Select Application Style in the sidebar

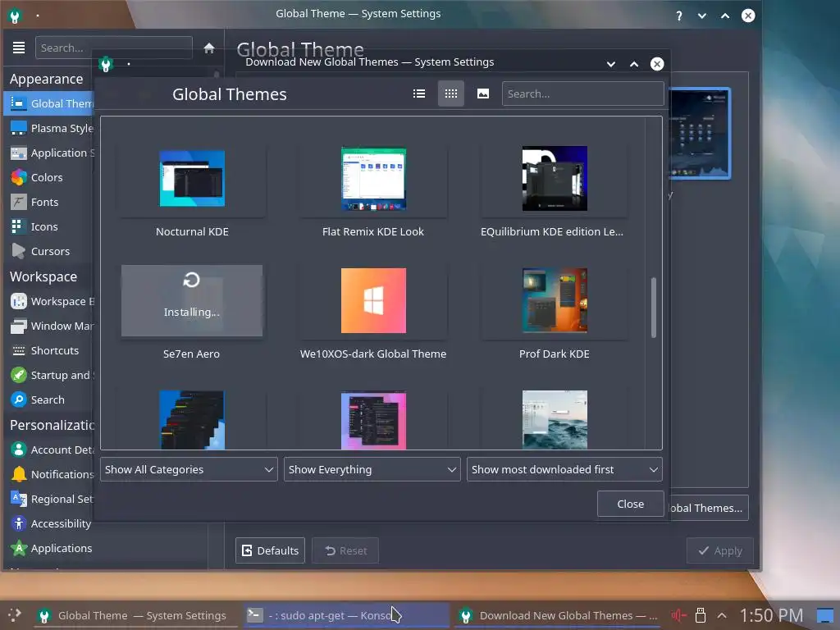[x=49, y=153]
